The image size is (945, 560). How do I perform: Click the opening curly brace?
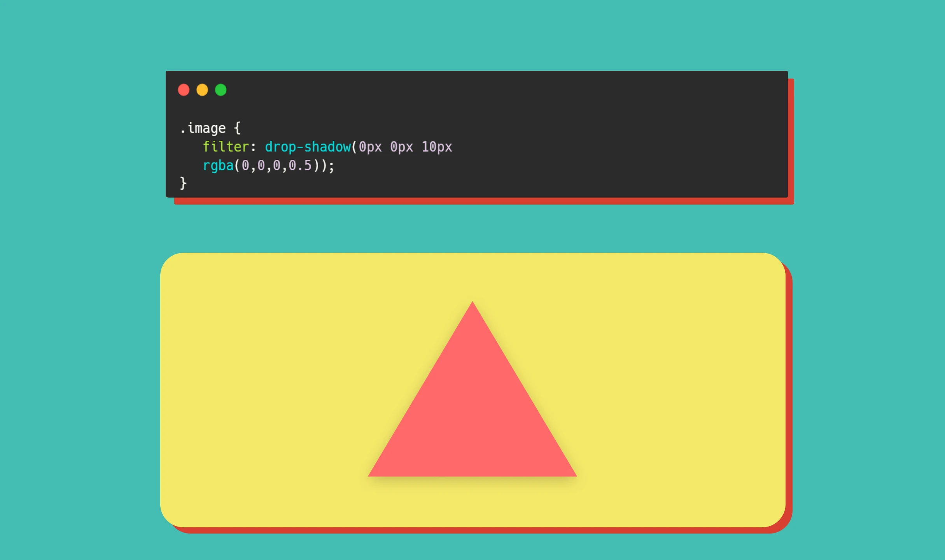(237, 128)
